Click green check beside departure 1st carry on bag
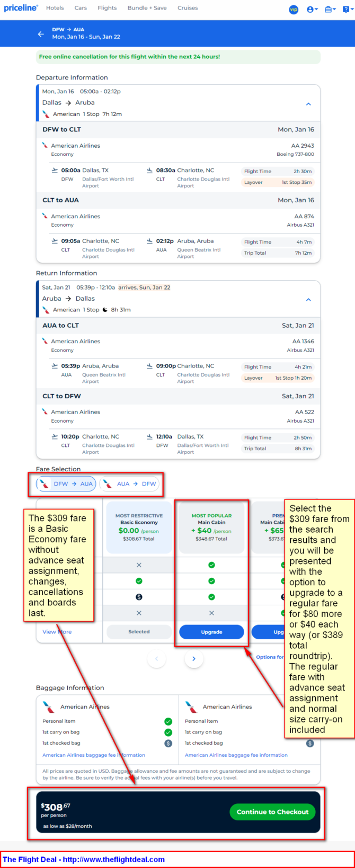Screen dimensions: 355x868 point(168,732)
